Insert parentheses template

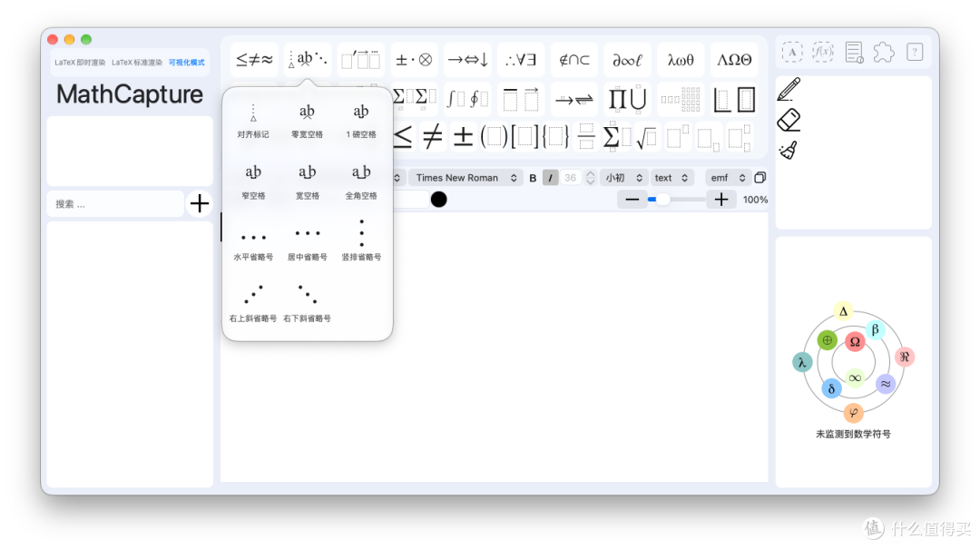(494, 136)
